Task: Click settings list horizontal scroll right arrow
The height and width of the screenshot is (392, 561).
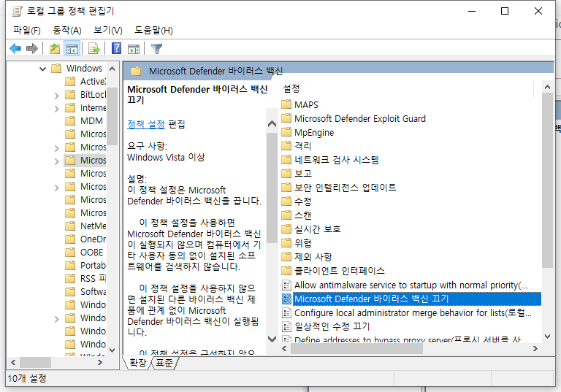Action: (535, 348)
